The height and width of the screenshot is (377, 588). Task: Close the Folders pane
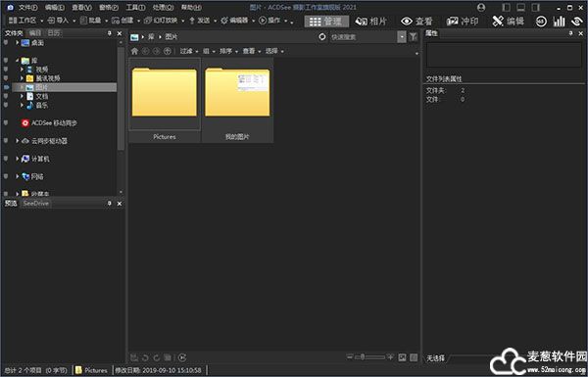[x=120, y=33]
